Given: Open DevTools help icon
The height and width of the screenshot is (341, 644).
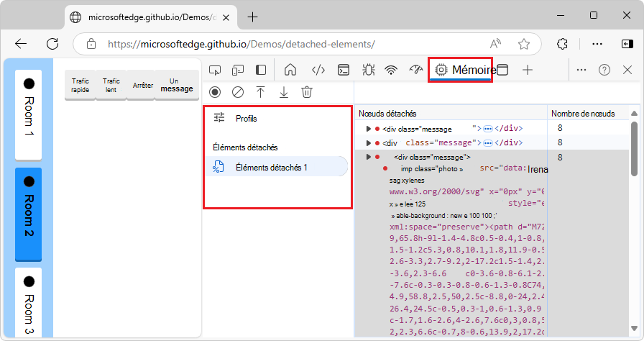Looking at the screenshot, I should 604,71.
